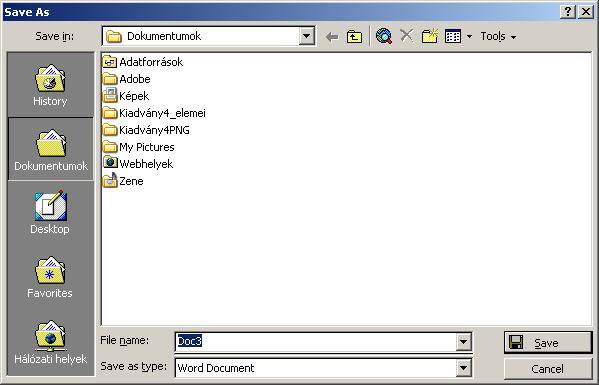
Task: Select Dokumentumok in the places bar
Action: point(50,149)
